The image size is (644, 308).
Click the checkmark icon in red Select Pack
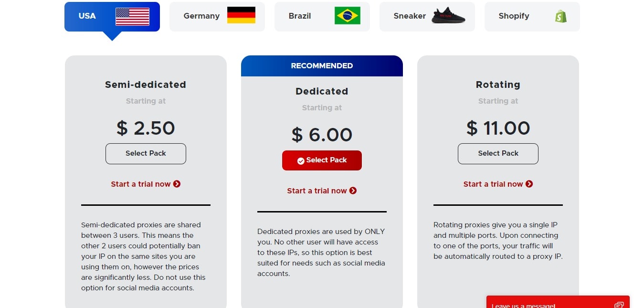pos(301,161)
